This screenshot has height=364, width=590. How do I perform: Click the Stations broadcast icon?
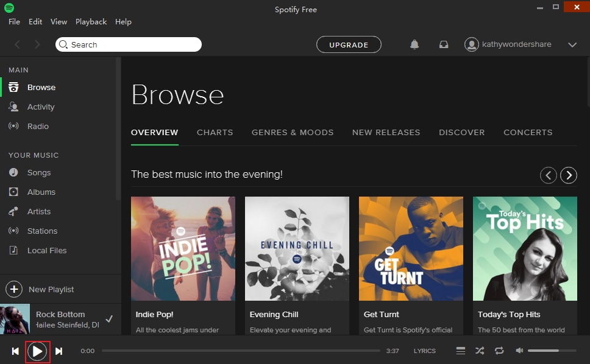click(x=13, y=231)
